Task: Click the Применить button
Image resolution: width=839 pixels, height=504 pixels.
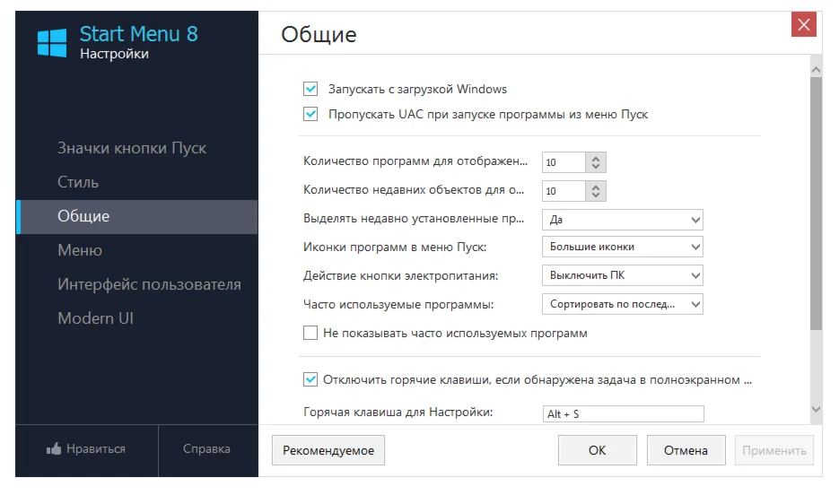Action: [x=774, y=450]
